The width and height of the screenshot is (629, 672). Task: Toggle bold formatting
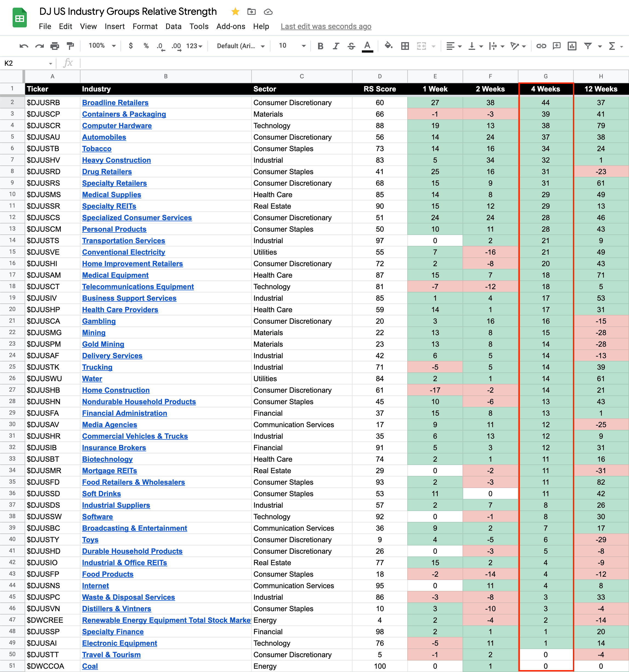(320, 46)
